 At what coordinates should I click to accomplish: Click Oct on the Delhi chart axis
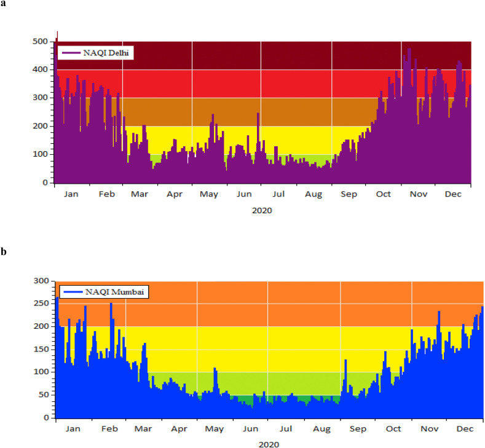pyautogui.click(x=383, y=194)
